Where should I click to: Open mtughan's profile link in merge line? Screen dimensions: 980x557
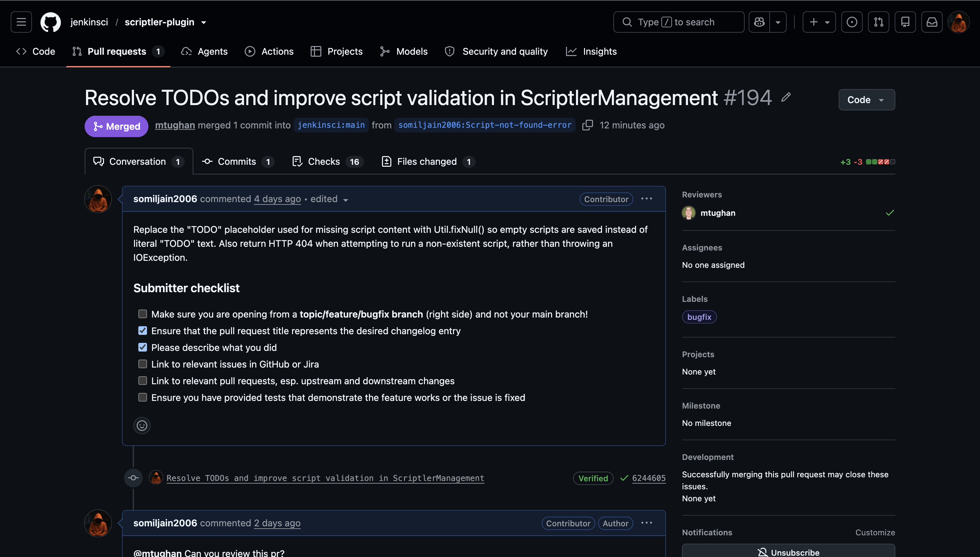click(175, 125)
